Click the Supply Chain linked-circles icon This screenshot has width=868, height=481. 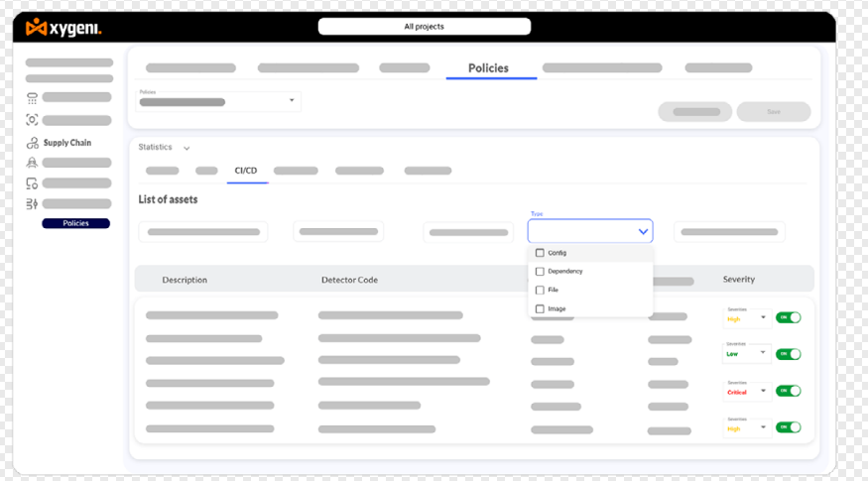pyautogui.click(x=32, y=143)
